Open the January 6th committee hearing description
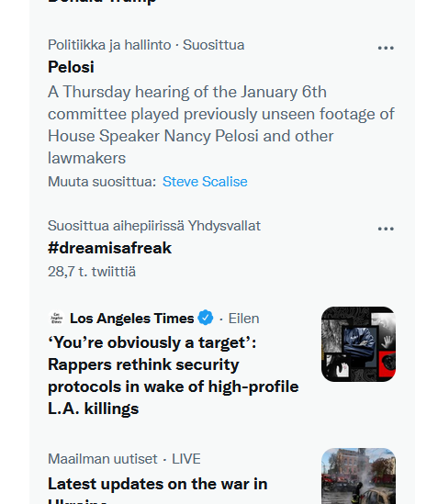Image resolution: width=438 pixels, height=504 pixels. point(221,125)
